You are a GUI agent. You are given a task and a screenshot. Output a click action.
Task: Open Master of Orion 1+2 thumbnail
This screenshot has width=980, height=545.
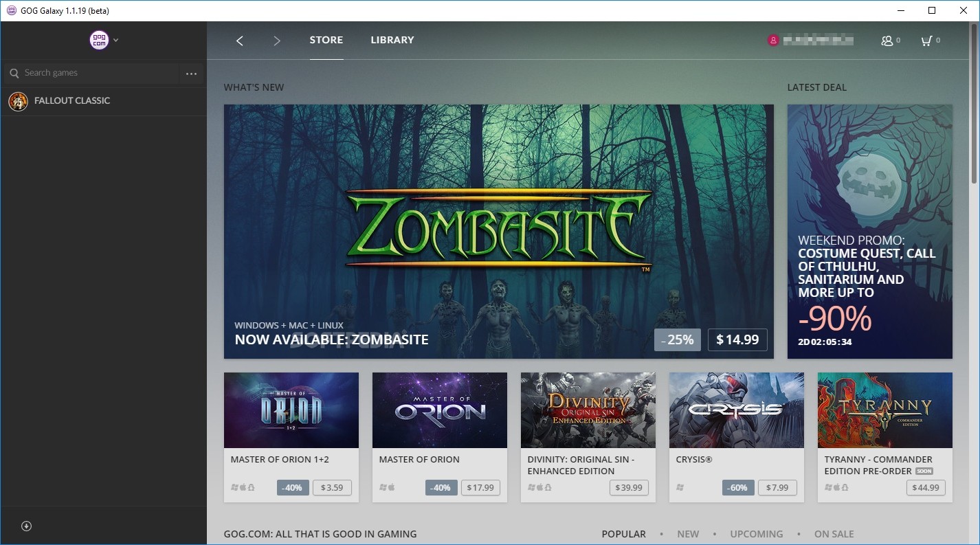pos(291,410)
